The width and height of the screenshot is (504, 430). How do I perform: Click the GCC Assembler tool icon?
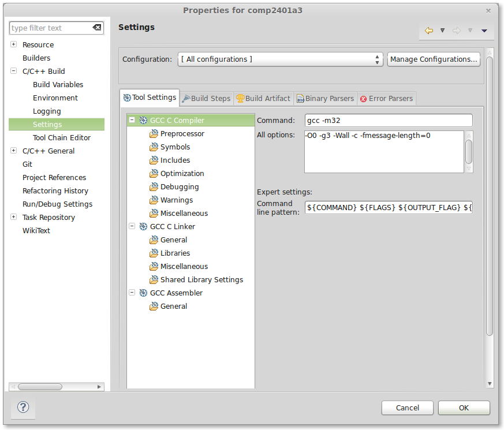point(143,293)
